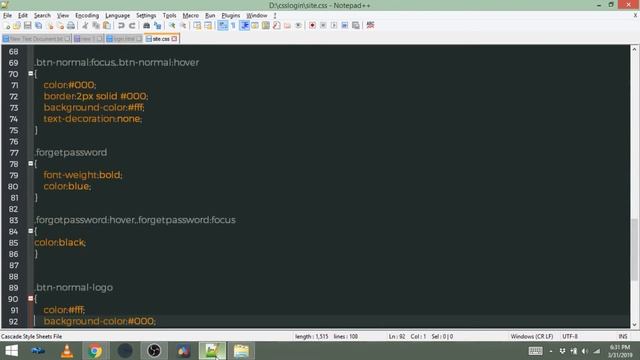Toggle Word wrap toolbar button

pyautogui.click(x=222, y=26)
